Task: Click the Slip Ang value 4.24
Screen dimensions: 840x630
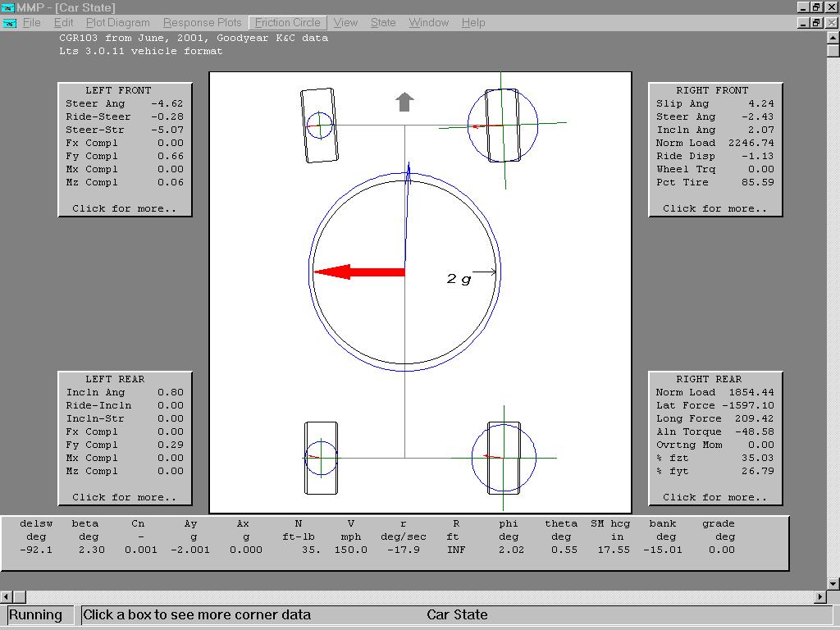Action: tap(760, 103)
